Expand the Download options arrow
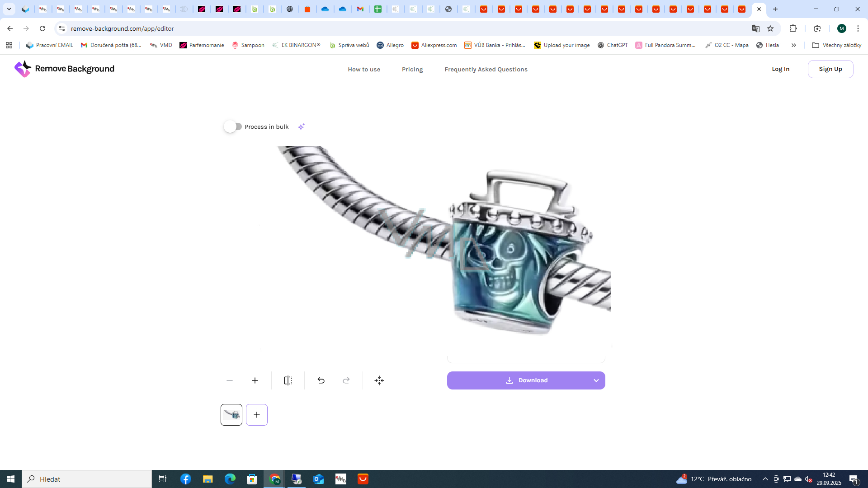The width and height of the screenshot is (868, 488). pyautogui.click(x=596, y=380)
